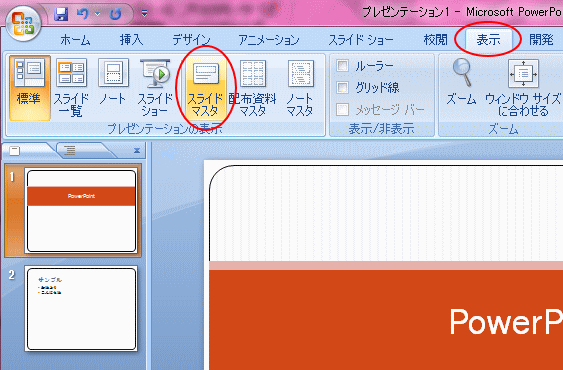Customize the Quick Access Toolbar dropdown
This screenshot has height=370, width=563.
click(144, 14)
